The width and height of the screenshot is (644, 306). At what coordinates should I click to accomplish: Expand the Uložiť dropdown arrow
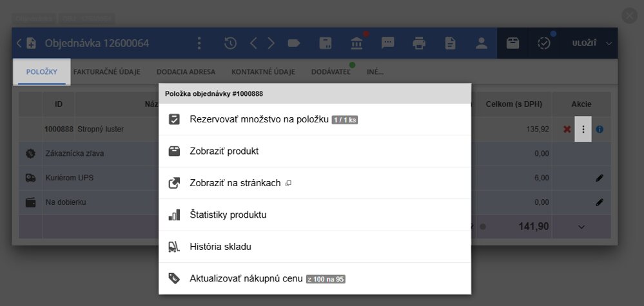tap(609, 43)
